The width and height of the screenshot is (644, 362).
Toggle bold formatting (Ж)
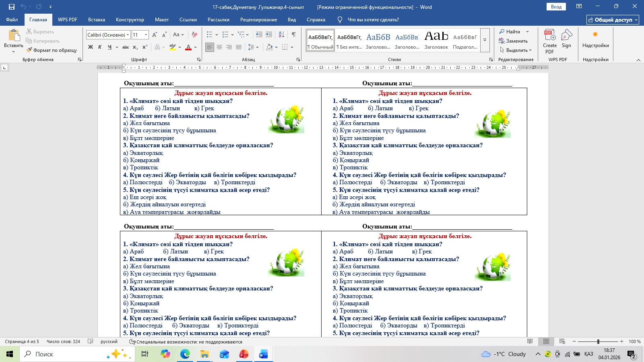click(x=91, y=47)
